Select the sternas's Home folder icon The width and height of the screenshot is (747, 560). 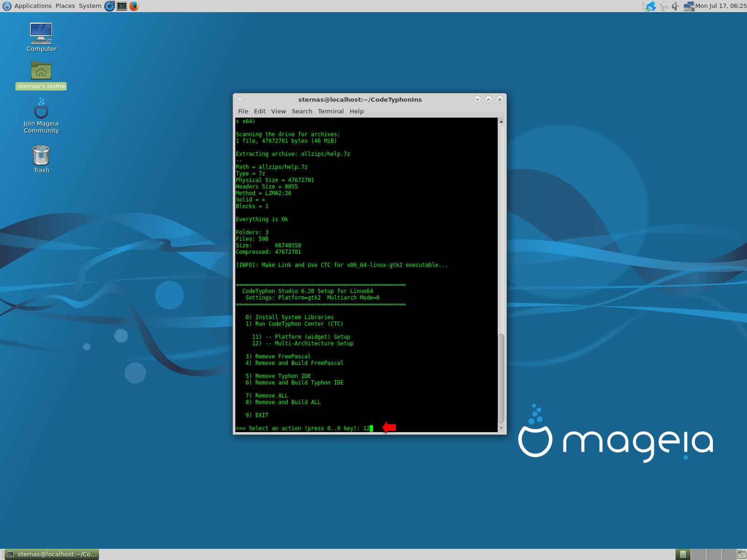click(41, 70)
